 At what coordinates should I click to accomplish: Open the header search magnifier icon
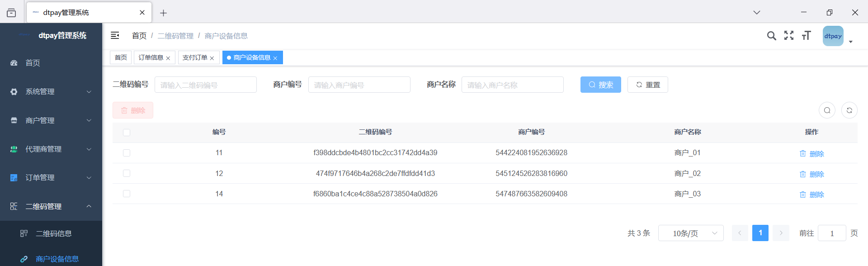pos(772,36)
